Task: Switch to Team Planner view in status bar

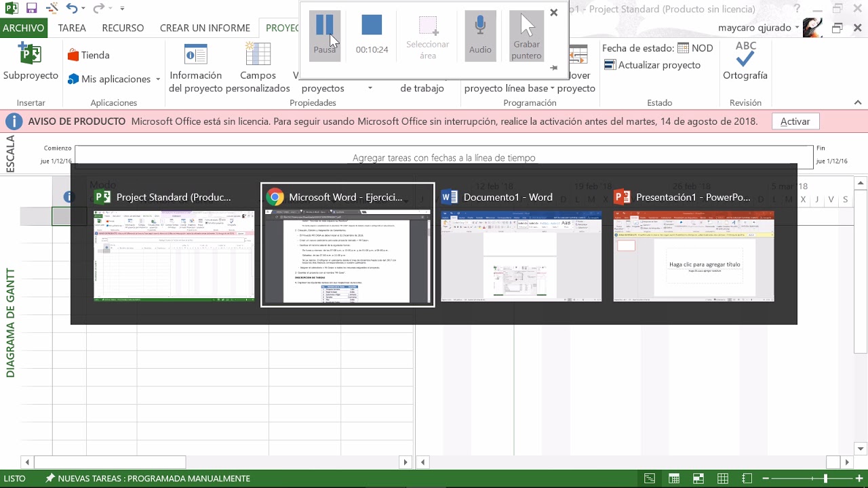Action: [x=698, y=479]
